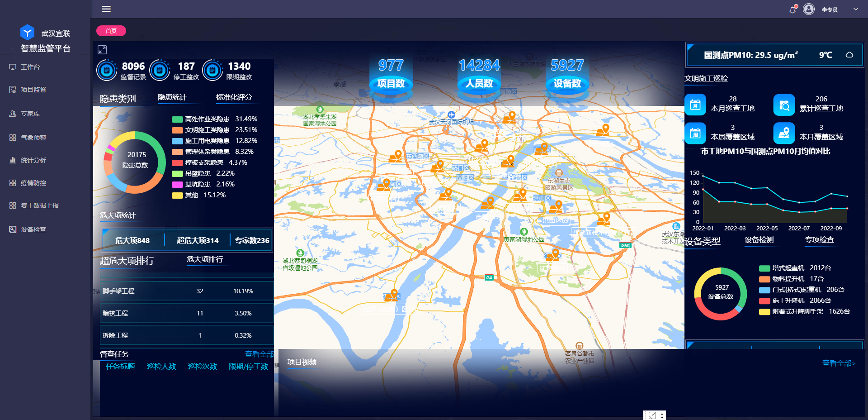Click the 累计巡查工地 search icon

tap(784, 105)
